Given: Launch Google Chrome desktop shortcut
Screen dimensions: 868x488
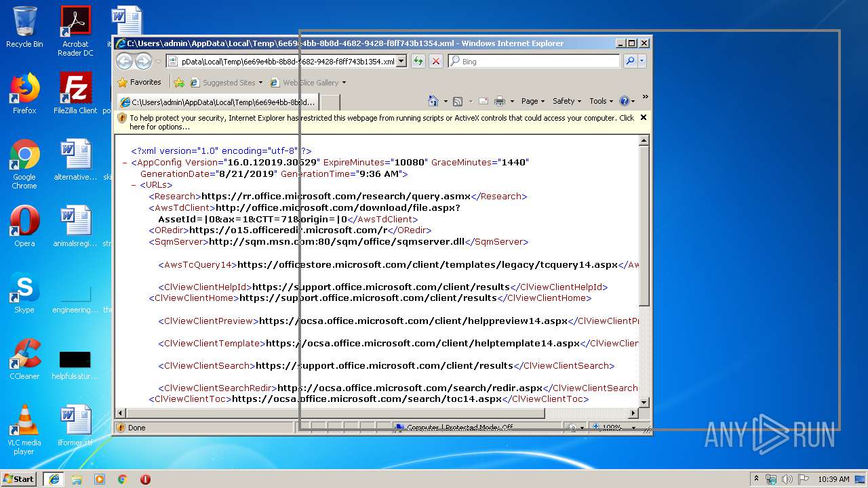Looking at the screenshot, I should coord(24,164).
